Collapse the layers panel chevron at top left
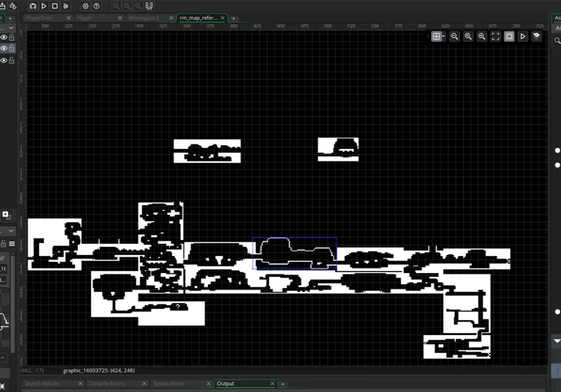Viewport: 561px width, 392px height. pos(11,28)
